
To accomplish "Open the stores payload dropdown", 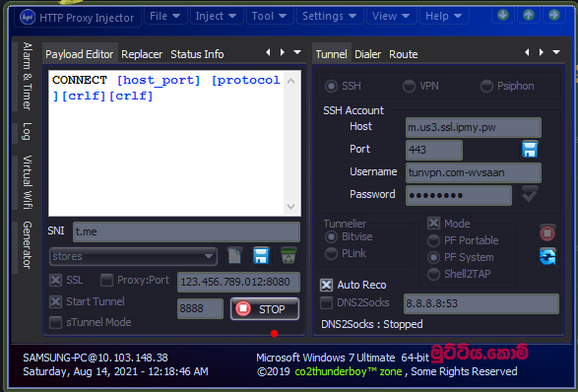I will click(x=133, y=256).
